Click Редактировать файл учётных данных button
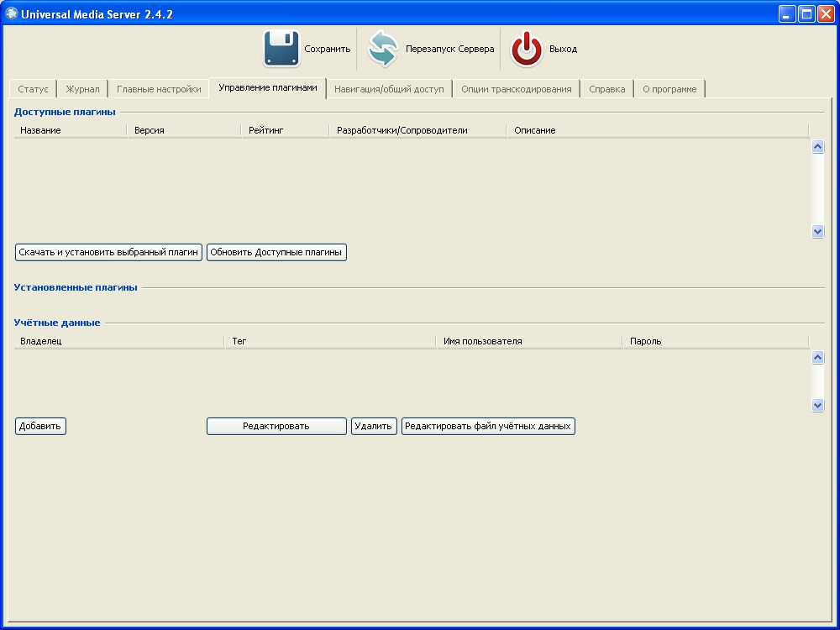The width and height of the screenshot is (840, 630). pyautogui.click(x=488, y=427)
